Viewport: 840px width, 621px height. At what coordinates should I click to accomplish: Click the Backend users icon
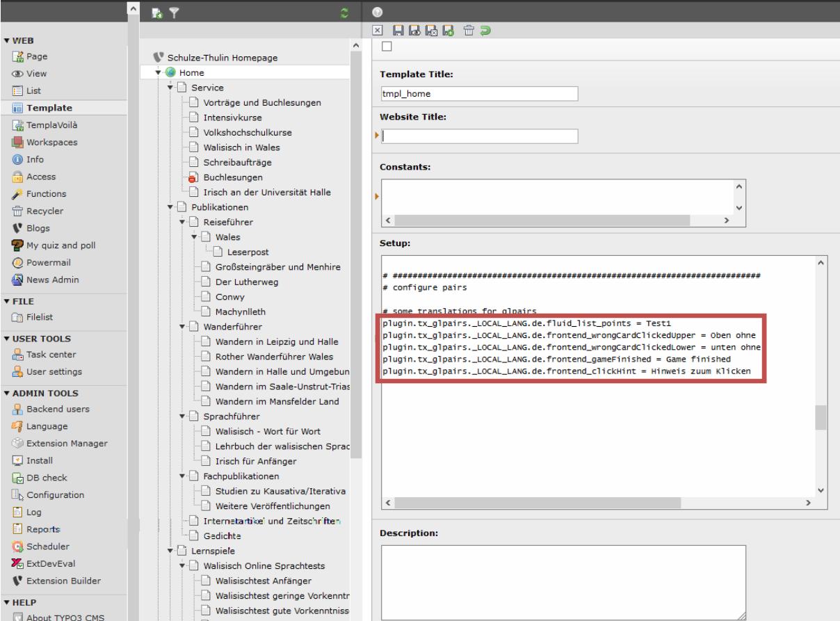19,409
